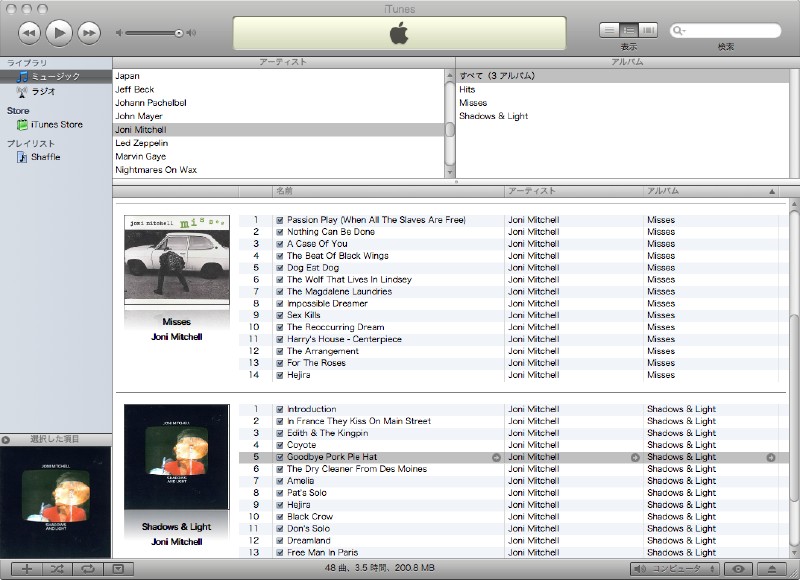The height and width of the screenshot is (580, 800).
Task: Click the previous track rewind button
Action: (29, 33)
